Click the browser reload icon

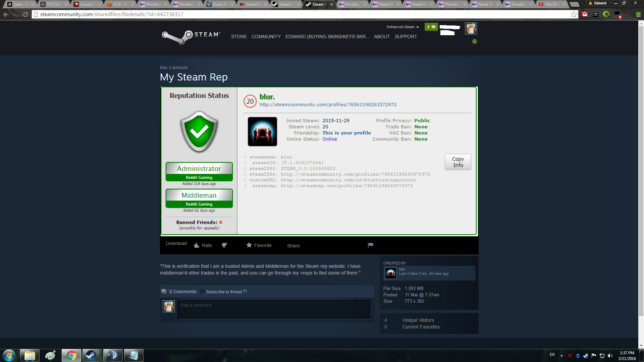click(25, 14)
